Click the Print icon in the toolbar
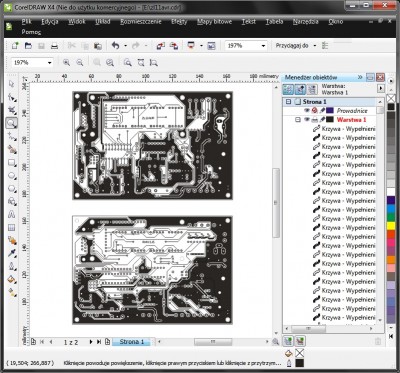Image resolution: width=400 pixels, height=373 pixels. pyautogui.click(x=54, y=46)
